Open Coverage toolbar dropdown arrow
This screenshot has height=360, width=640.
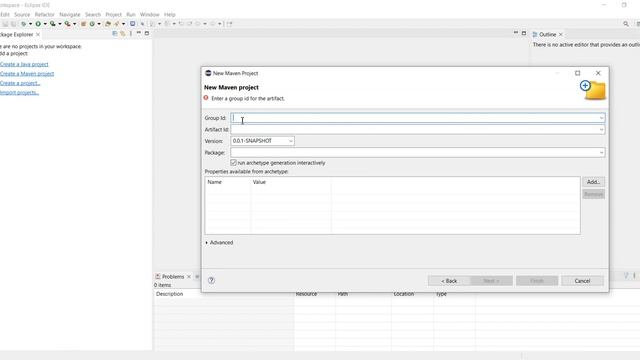(x=60, y=24)
